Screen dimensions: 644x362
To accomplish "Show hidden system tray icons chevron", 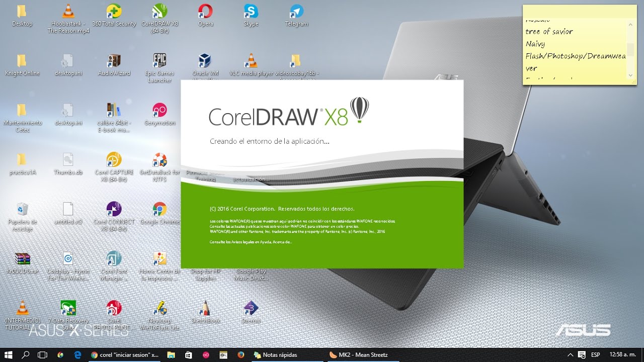I will [x=571, y=354].
